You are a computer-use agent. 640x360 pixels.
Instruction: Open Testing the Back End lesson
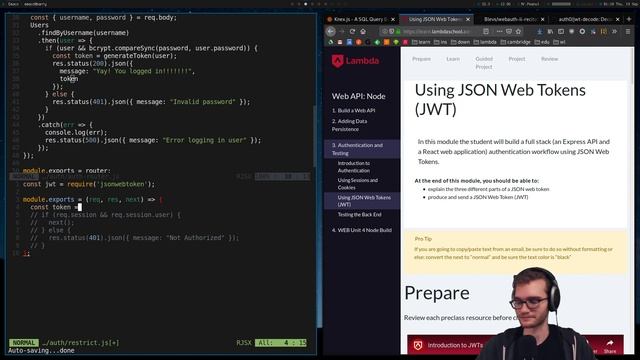[359, 215]
